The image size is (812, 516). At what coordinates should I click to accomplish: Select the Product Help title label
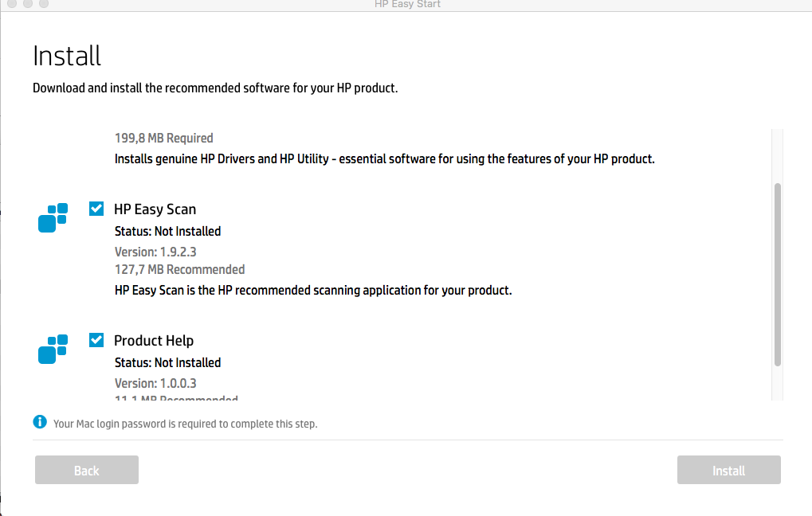click(154, 341)
